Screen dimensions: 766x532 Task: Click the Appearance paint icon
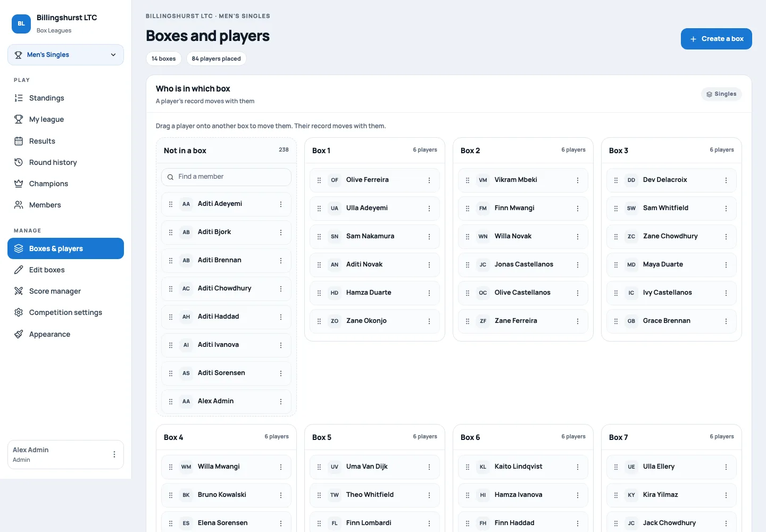(19, 334)
